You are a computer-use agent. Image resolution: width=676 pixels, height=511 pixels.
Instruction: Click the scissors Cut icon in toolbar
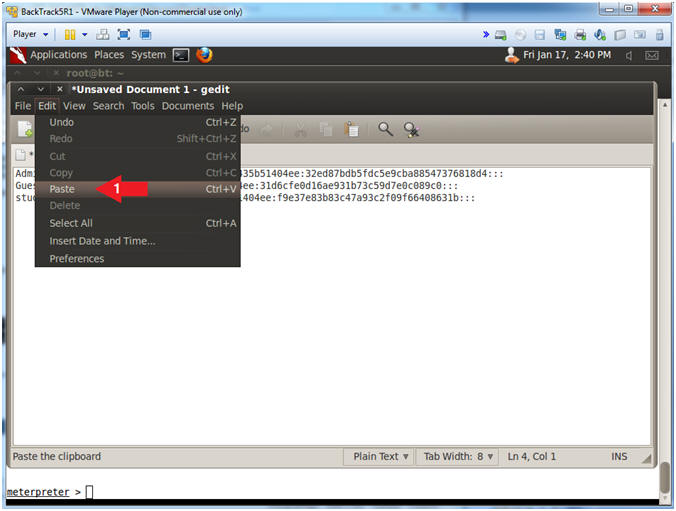301,129
